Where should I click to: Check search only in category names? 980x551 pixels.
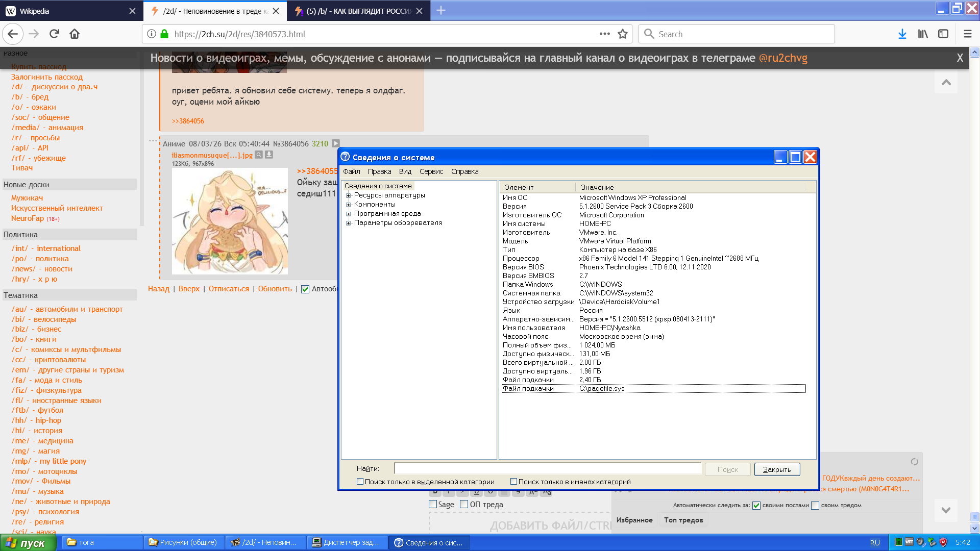point(514,482)
